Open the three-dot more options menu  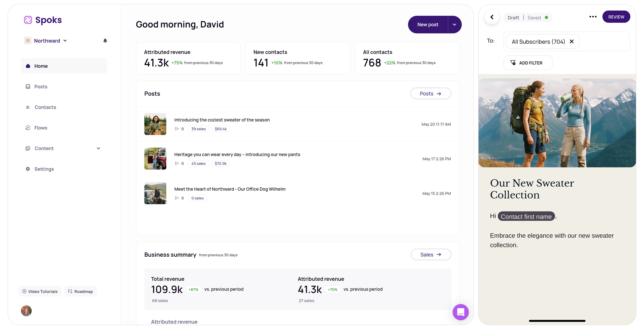pyautogui.click(x=593, y=17)
